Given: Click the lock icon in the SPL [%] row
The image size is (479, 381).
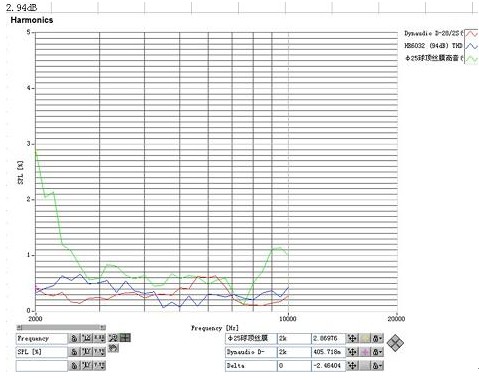Looking at the screenshot, I should coord(74,352).
